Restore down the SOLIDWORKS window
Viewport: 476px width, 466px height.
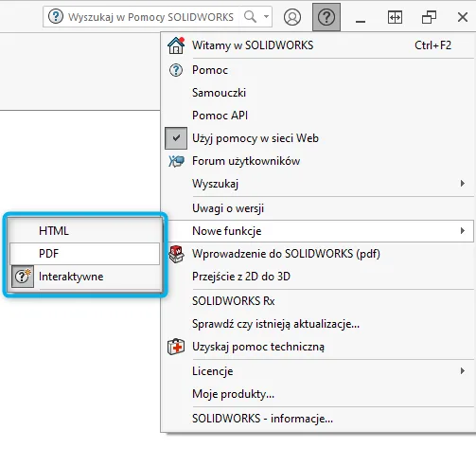429,17
